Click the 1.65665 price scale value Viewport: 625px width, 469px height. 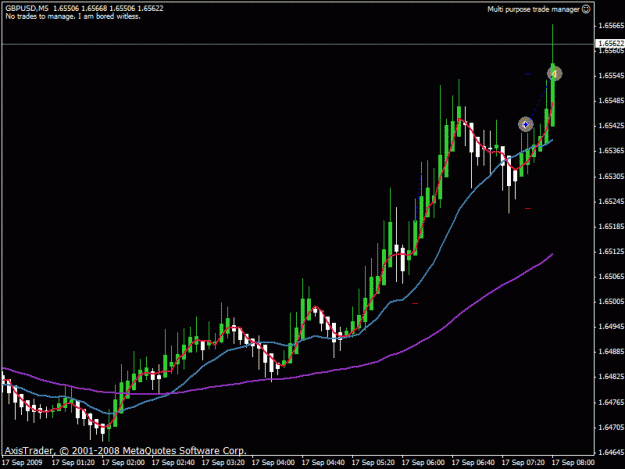pyautogui.click(x=611, y=26)
